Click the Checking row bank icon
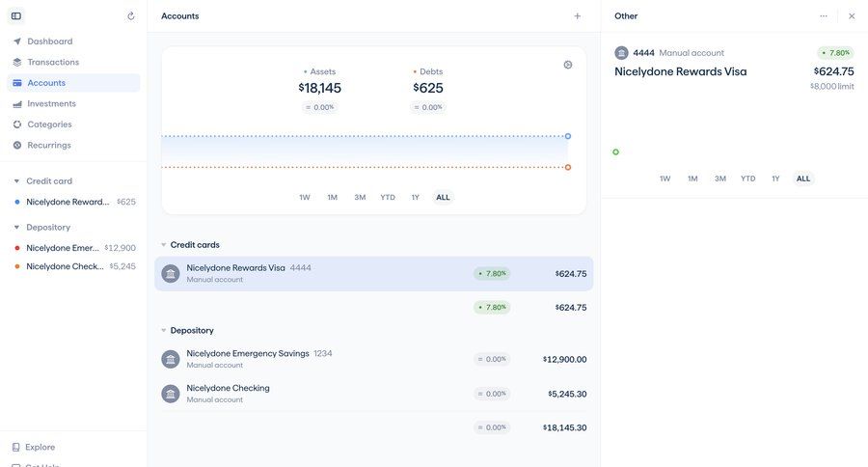 click(171, 394)
